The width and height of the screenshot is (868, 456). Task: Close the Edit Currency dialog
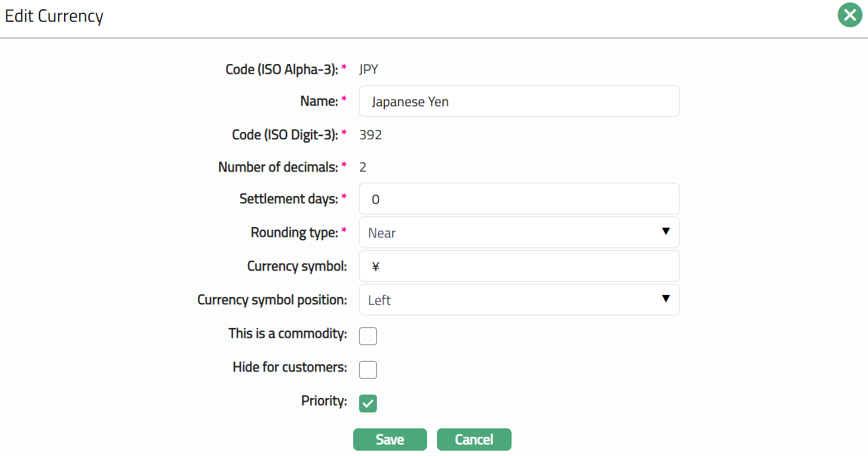pos(850,15)
